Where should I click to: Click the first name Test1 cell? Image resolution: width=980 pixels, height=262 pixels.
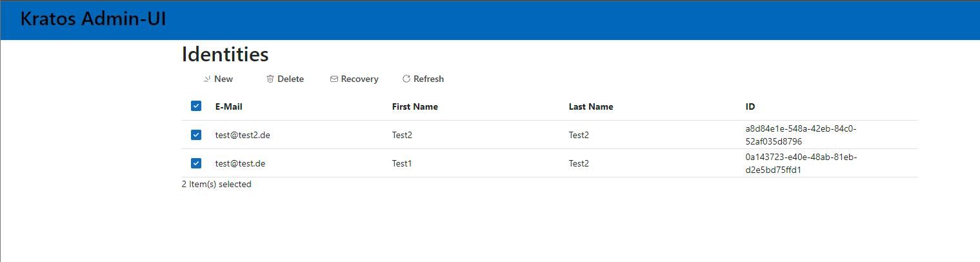click(x=402, y=163)
